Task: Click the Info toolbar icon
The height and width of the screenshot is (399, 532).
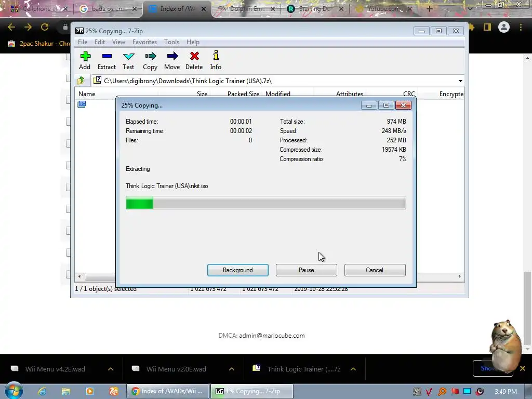Action: click(216, 60)
